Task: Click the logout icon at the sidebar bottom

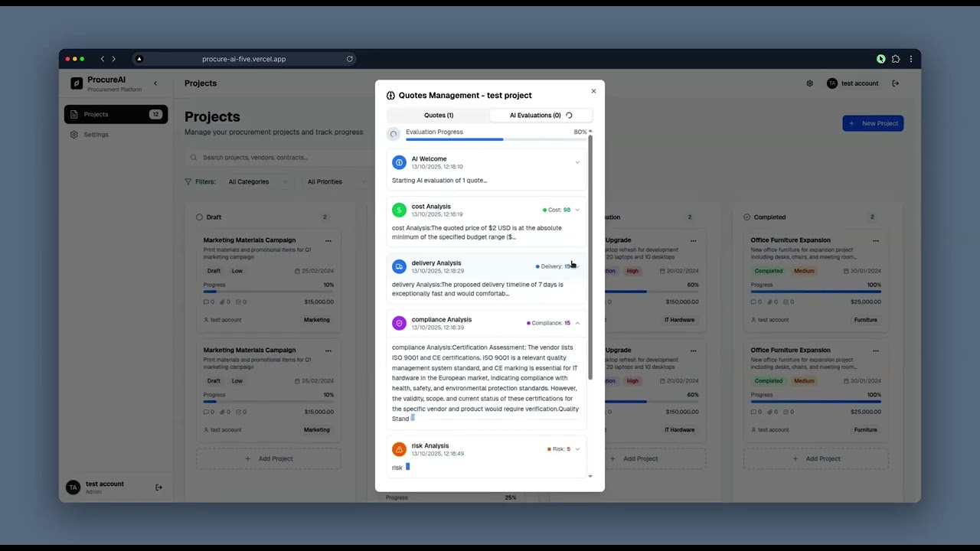Action: click(x=159, y=487)
